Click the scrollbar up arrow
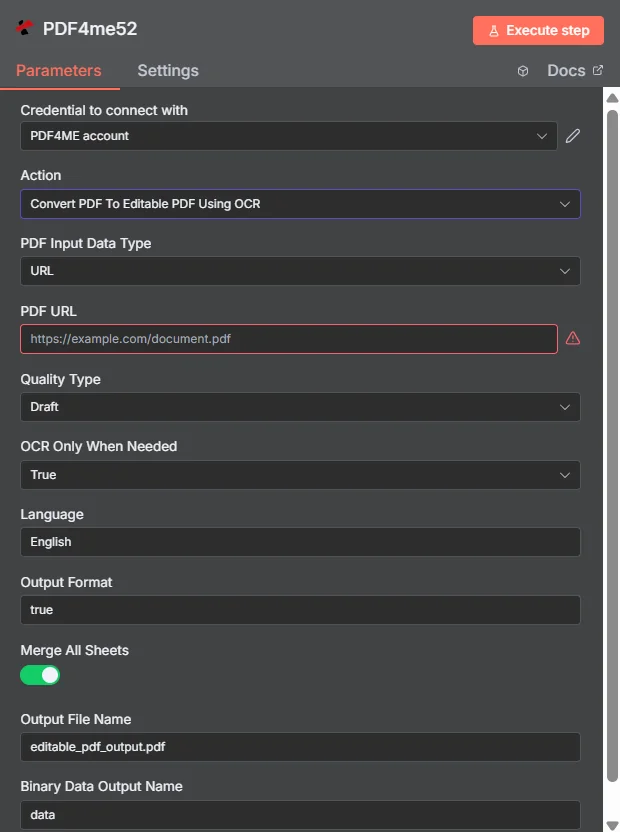 point(612,98)
